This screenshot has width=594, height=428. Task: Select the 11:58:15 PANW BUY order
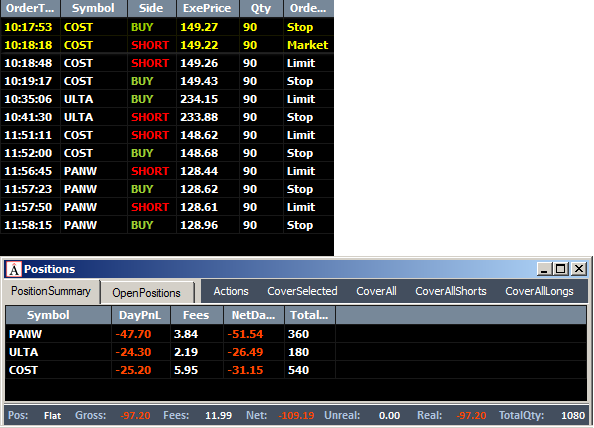[x=167, y=225]
